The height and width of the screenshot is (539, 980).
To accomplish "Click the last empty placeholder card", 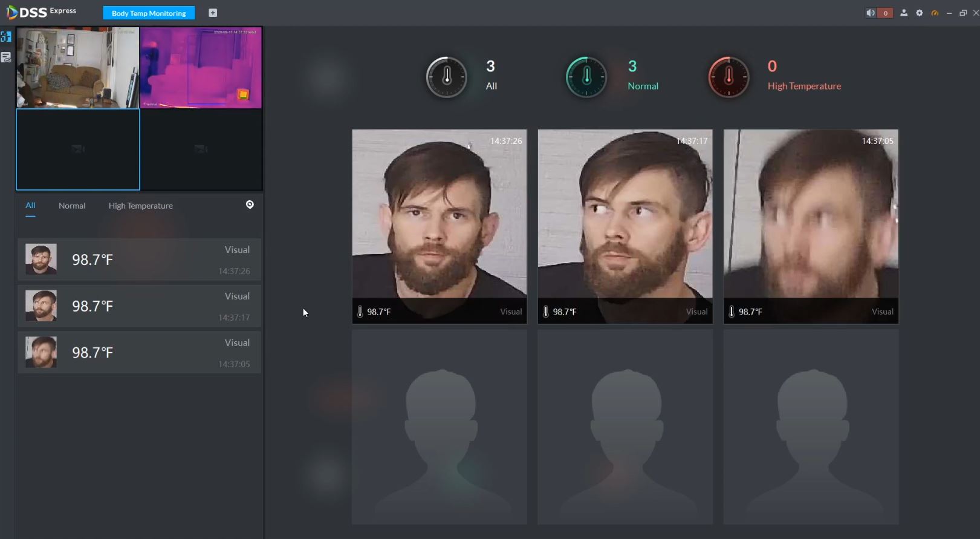I will 811,427.
